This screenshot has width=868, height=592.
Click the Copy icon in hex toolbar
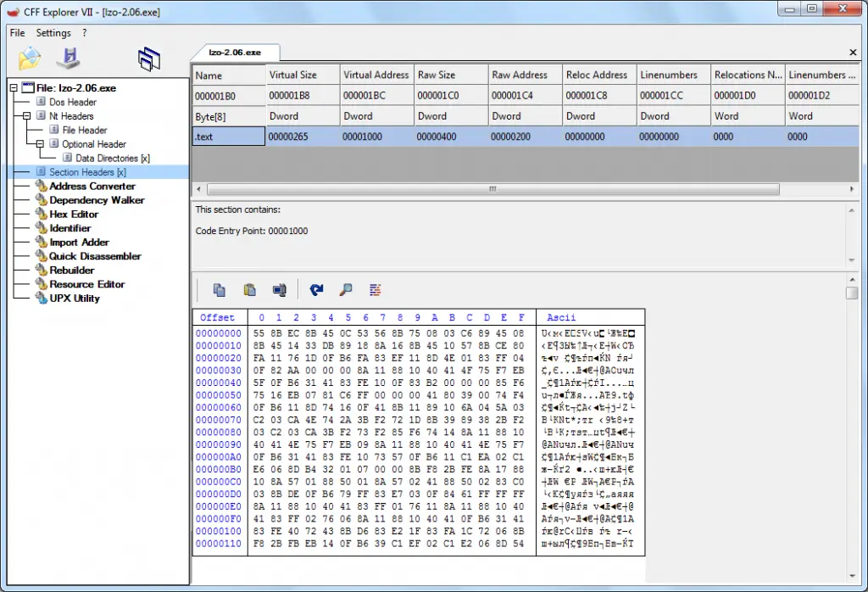[x=219, y=290]
